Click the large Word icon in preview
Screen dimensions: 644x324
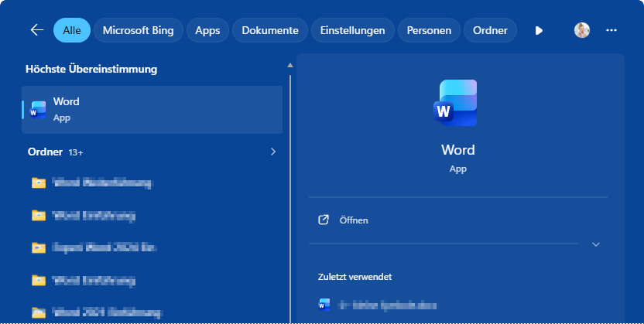point(455,103)
